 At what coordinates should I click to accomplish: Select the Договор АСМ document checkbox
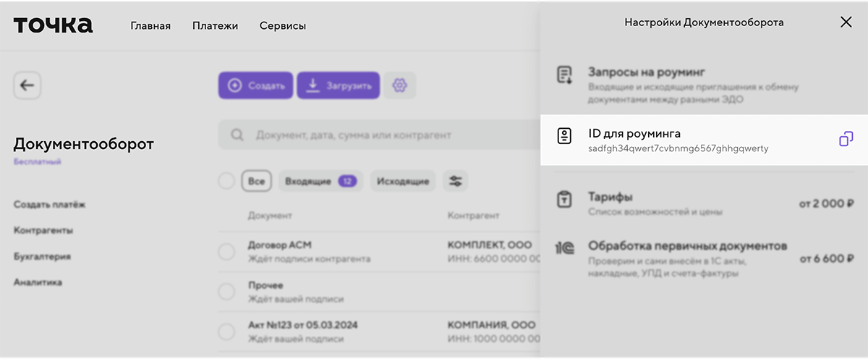(x=226, y=251)
